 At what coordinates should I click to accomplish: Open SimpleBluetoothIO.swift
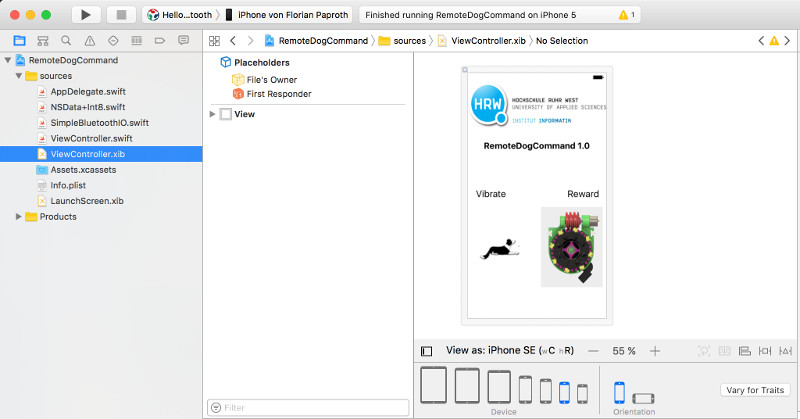click(x=99, y=123)
